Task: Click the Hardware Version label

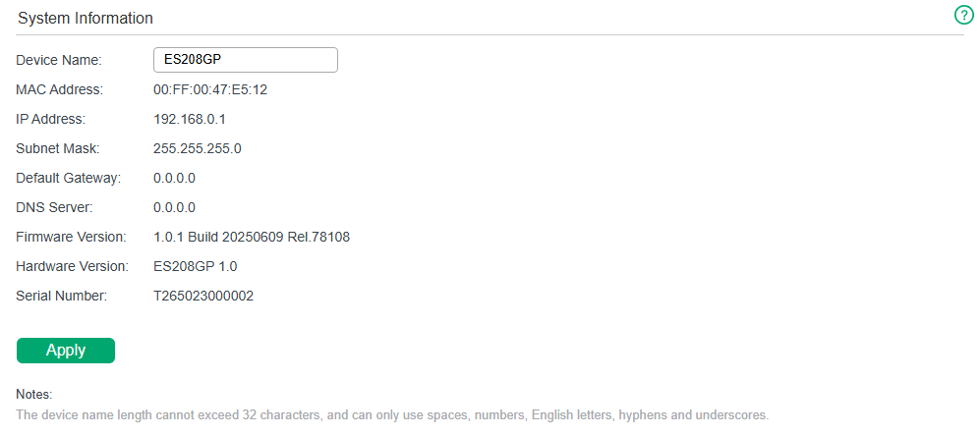Action: pos(73,267)
